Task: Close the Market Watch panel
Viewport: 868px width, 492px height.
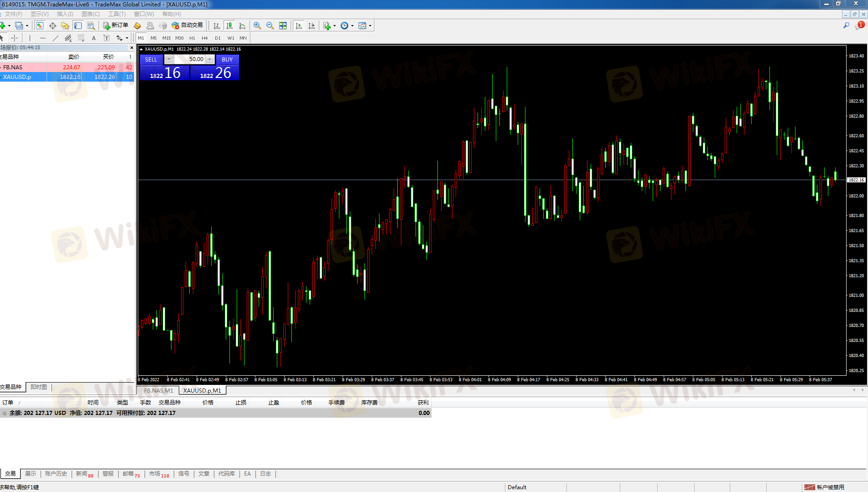Action: pos(132,47)
